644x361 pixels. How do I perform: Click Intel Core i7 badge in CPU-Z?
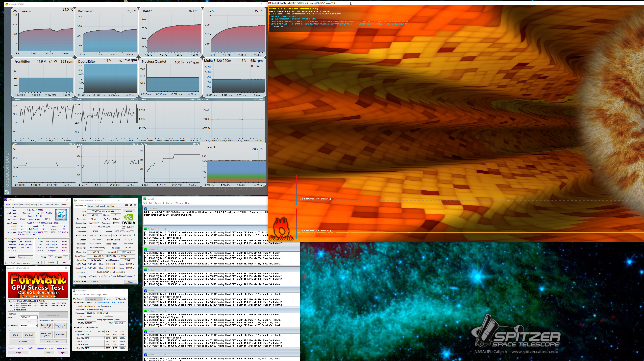[x=61, y=215]
